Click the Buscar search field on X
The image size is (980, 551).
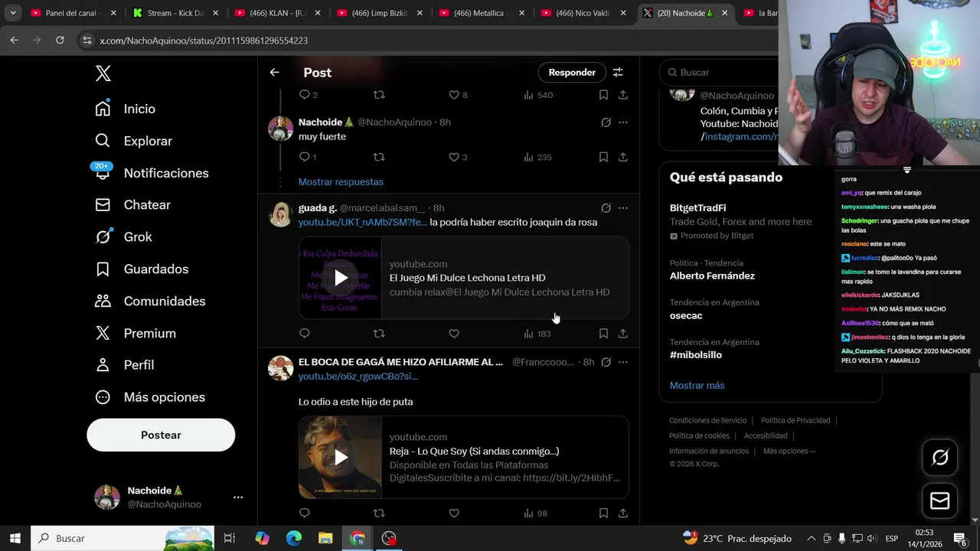720,72
